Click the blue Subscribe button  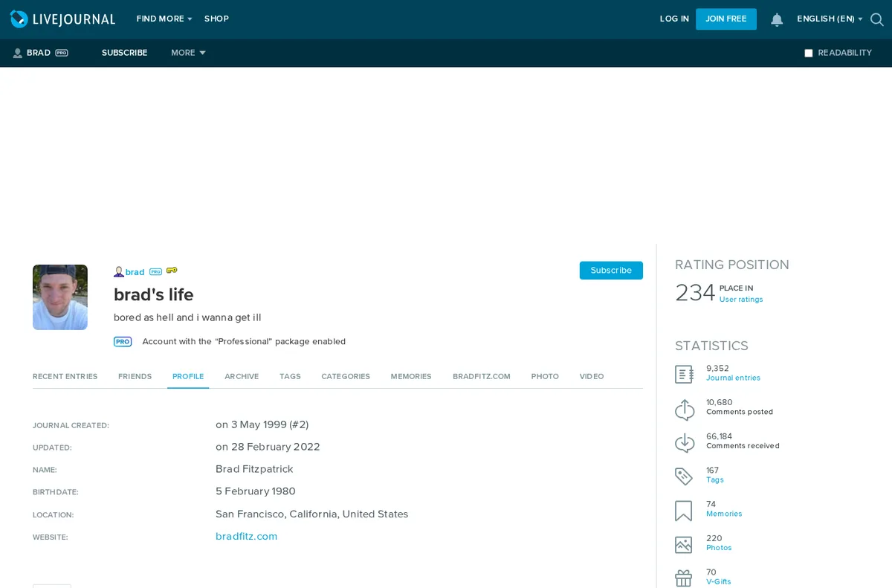coord(611,271)
